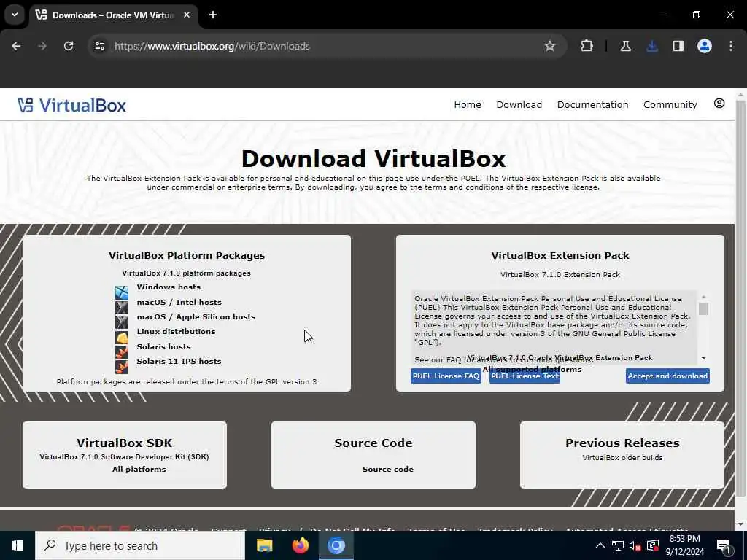Click the Linux distributions icon
Viewport: 747px width, 560px height.
coord(122,337)
